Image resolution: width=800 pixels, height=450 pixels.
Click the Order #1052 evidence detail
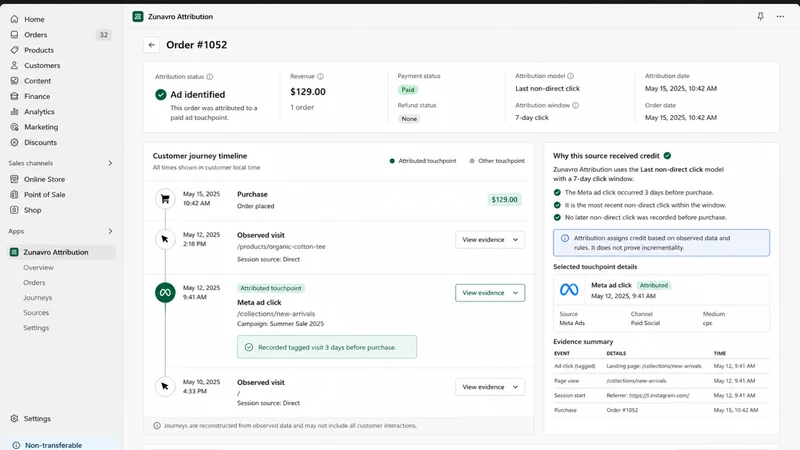pyautogui.click(x=622, y=410)
